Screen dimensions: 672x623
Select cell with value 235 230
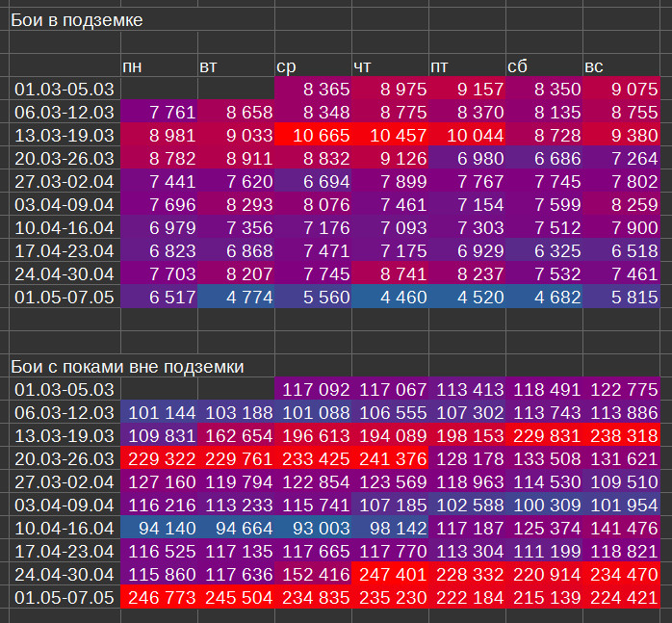click(x=391, y=598)
